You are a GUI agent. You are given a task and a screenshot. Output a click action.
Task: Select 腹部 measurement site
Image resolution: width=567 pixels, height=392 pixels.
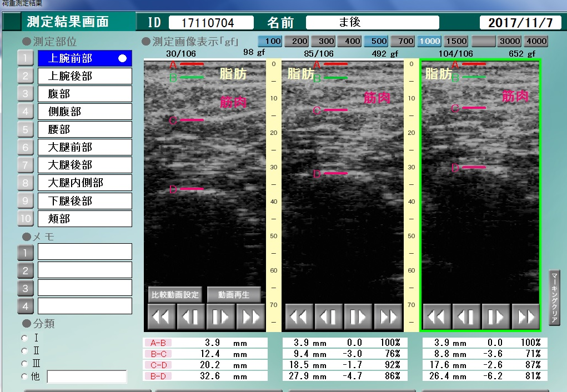click(x=84, y=94)
